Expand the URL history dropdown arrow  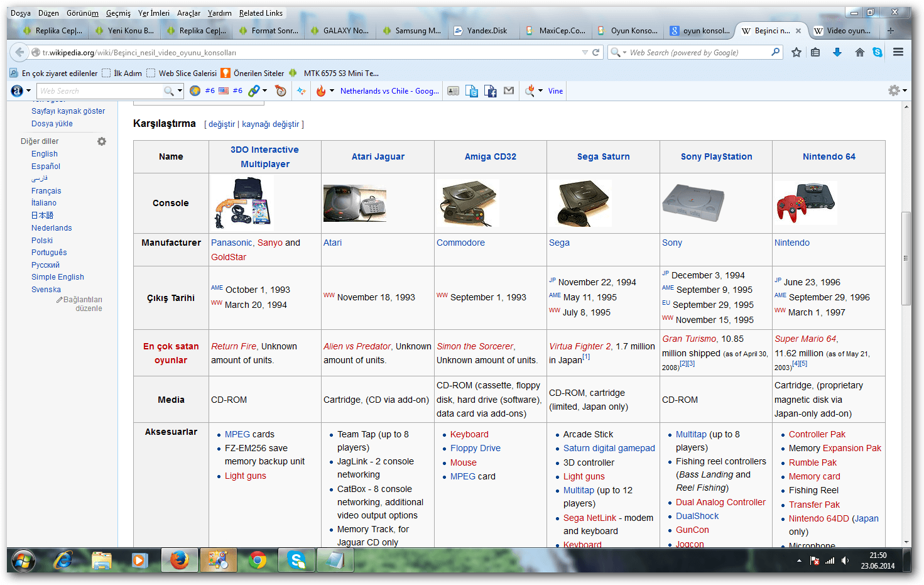[x=585, y=53]
